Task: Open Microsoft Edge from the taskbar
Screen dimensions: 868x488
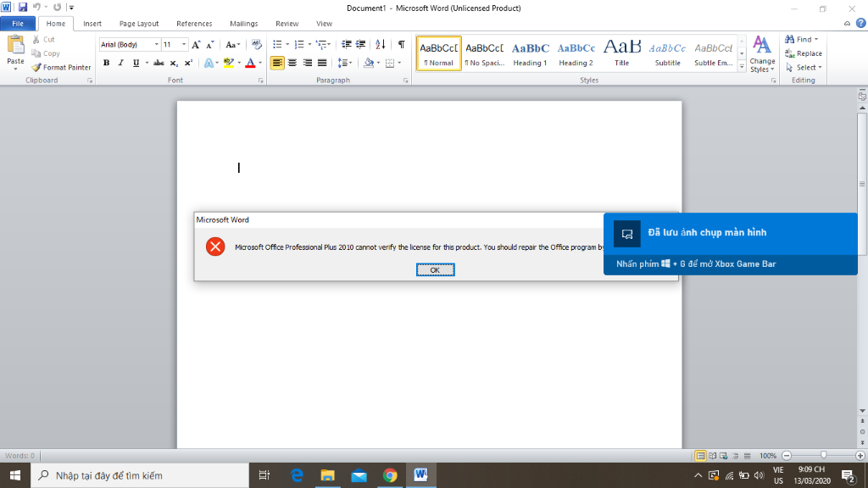Action: (297, 475)
